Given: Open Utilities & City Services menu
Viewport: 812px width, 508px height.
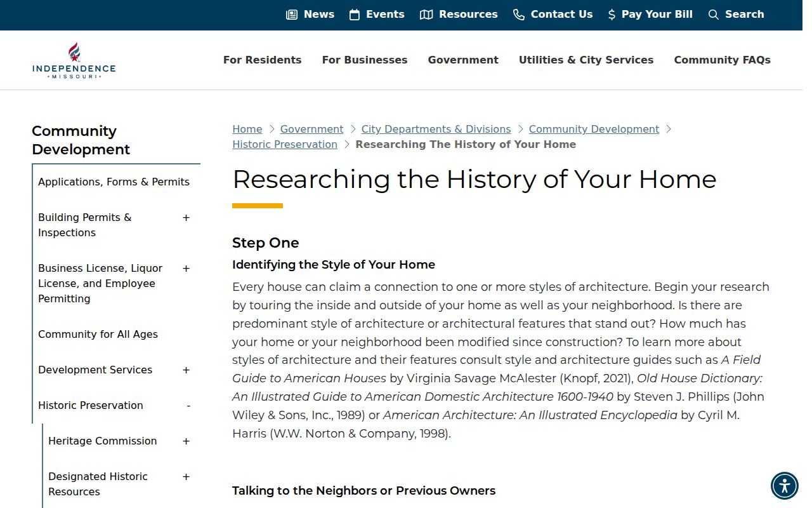Looking at the screenshot, I should coord(586,60).
